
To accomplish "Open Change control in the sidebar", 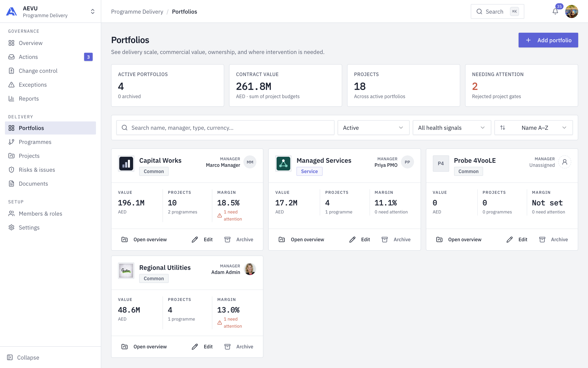I will pyautogui.click(x=50, y=71).
